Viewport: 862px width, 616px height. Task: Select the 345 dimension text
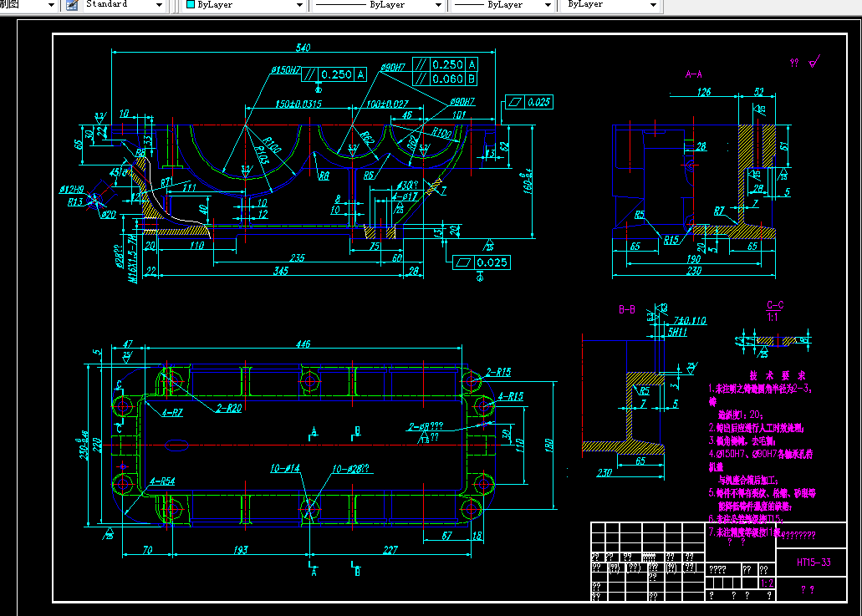tap(281, 270)
